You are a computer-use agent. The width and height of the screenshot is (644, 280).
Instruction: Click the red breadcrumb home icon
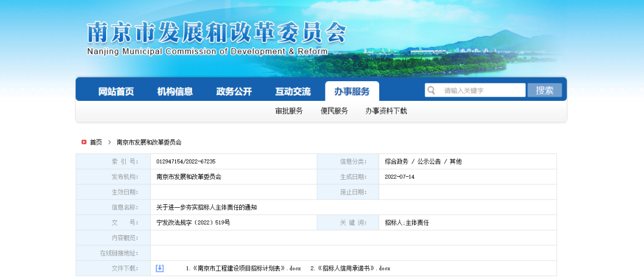[84, 142]
